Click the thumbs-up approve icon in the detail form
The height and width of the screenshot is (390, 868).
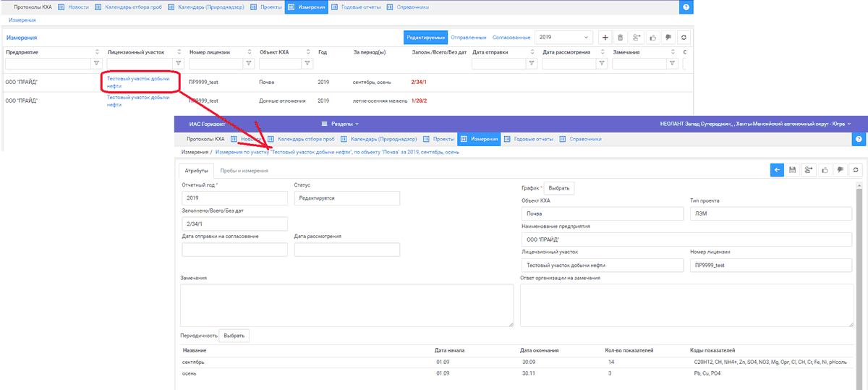(x=825, y=169)
